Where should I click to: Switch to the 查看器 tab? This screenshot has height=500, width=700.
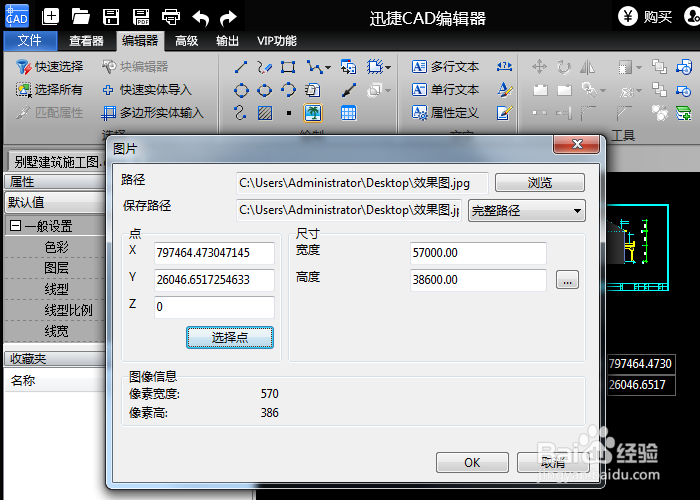(x=86, y=41)
